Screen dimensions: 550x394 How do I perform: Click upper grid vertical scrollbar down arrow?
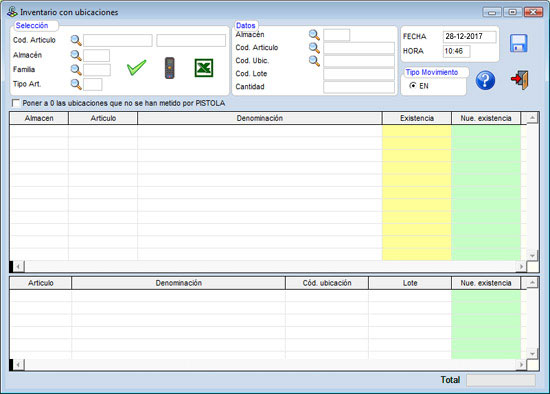point(532,255)
